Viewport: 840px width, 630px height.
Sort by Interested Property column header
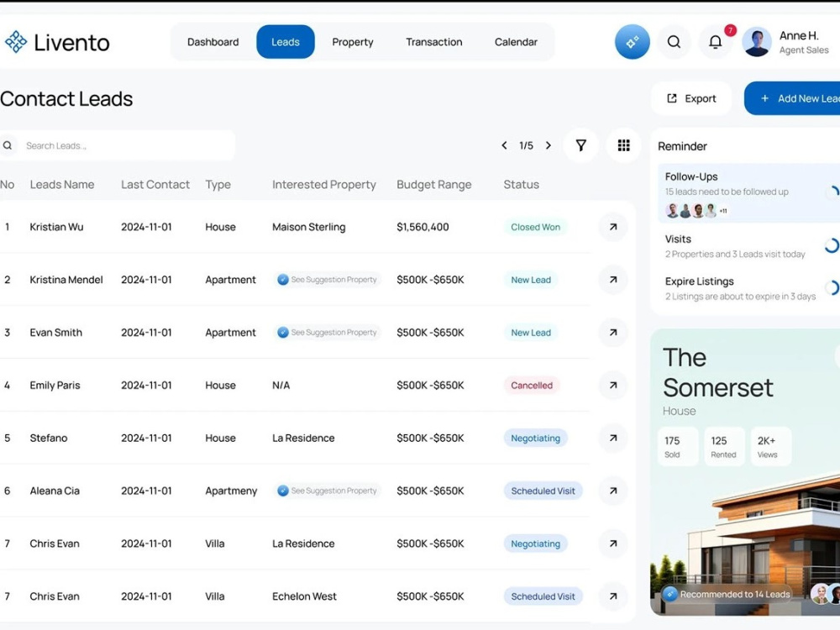[324, 184]
